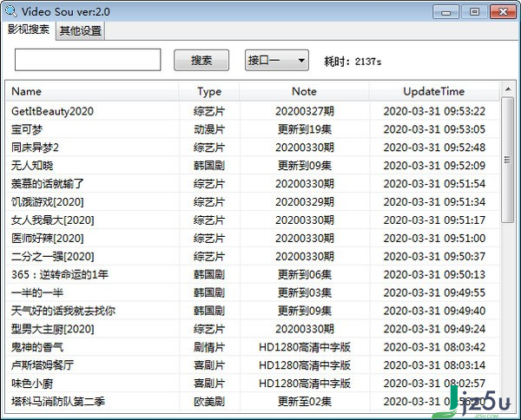The image size is (521, 420).
Task: Select the 天气好的话我就去找你 entry
Action: coord(253,311)
